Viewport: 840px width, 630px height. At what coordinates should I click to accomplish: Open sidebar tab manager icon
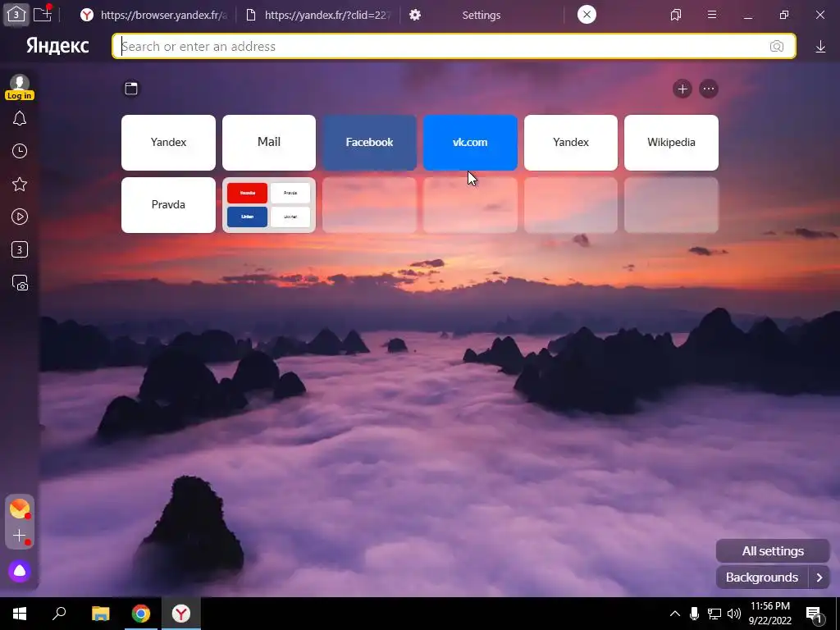(x=20, y=249)
